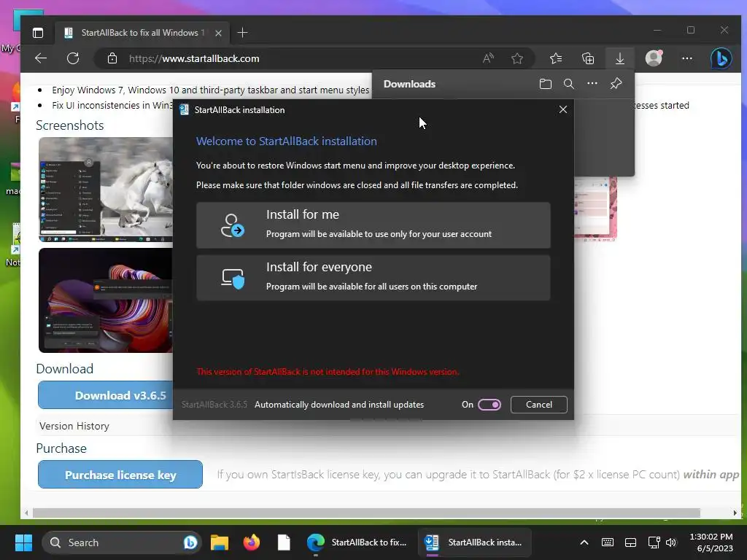Go back in Edge browser
747x560 pixels.
pyautogui.click(x=41, y=58)
